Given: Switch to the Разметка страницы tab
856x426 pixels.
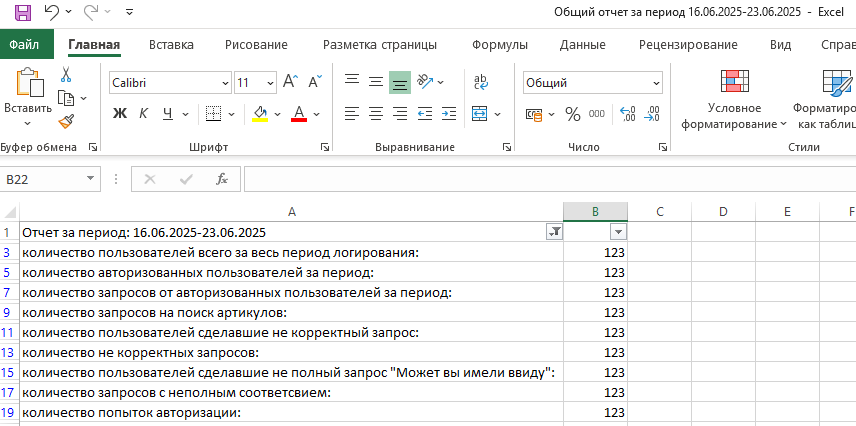Looking at the screenshot, I should click(x=380, y=45).
